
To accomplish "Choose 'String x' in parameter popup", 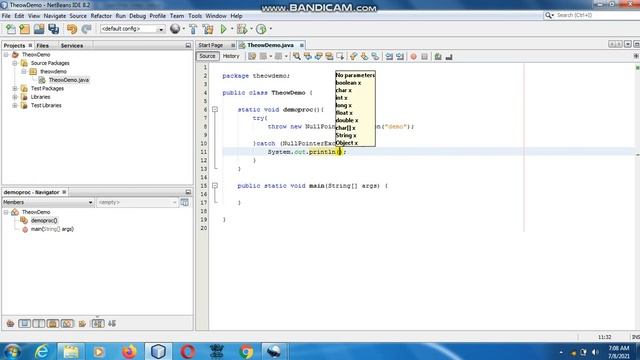I will pyautogui.click(x=346, y=136).
